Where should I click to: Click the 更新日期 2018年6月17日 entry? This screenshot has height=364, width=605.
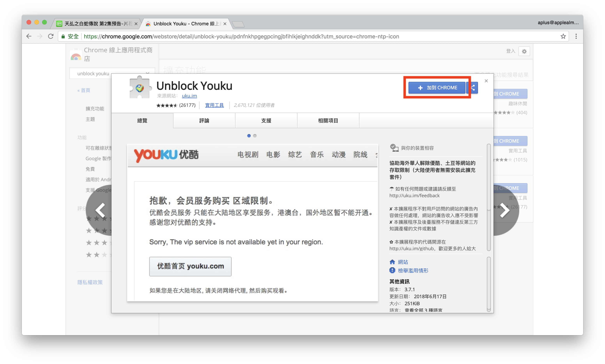(418, 296)
